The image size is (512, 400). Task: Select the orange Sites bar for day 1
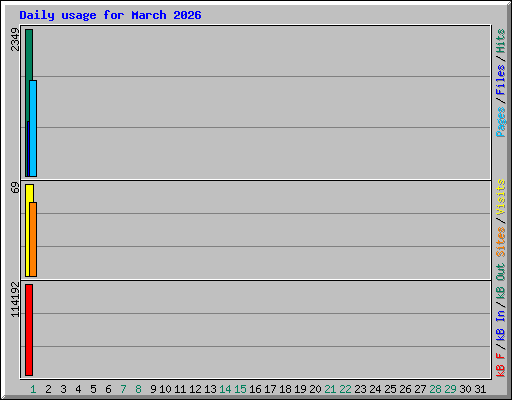coord(33,239)
